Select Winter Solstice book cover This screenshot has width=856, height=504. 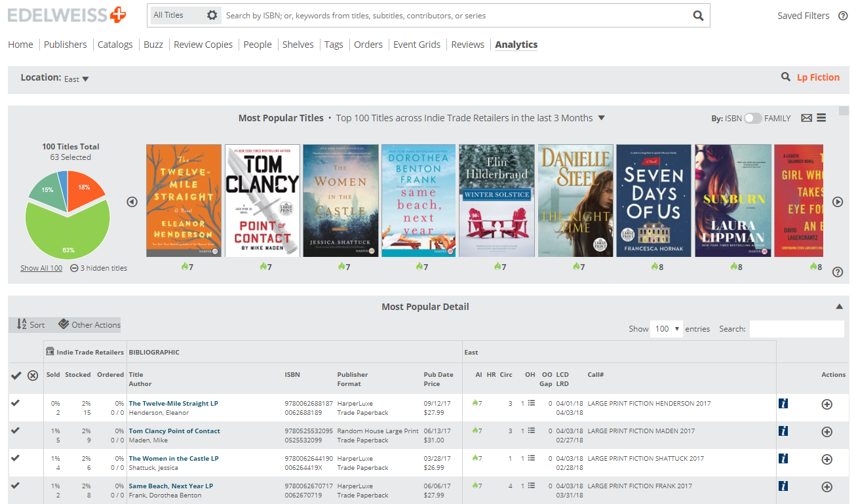tap(497, 201)
